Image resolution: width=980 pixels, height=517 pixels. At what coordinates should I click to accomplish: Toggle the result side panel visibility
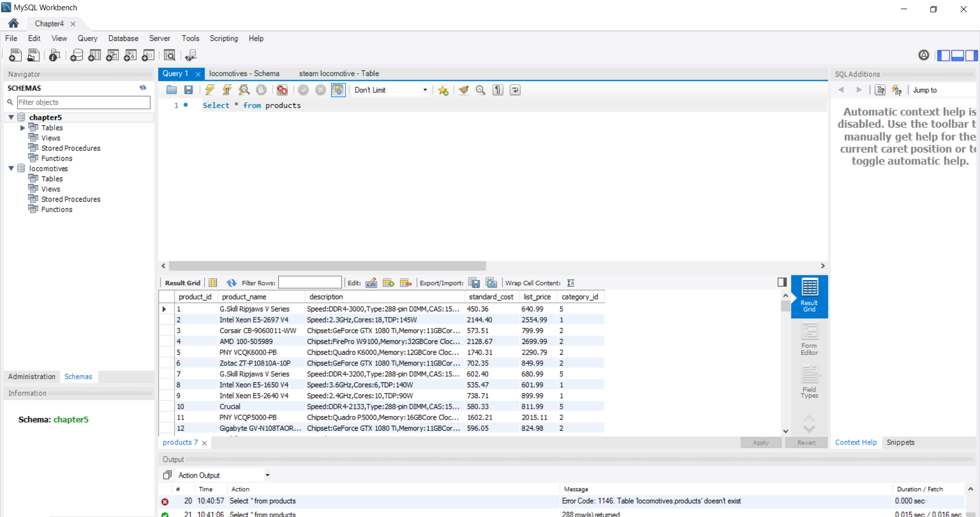782,282
